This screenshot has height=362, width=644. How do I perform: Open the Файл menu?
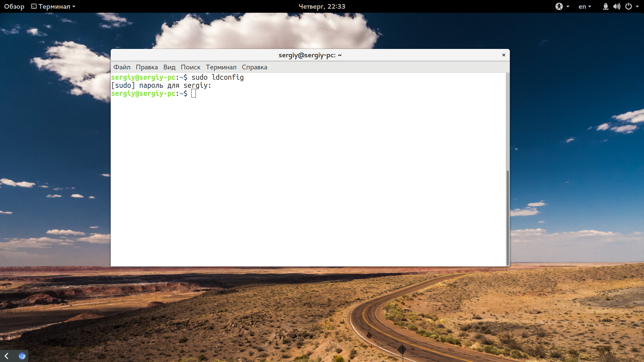(x=122, y=67)
